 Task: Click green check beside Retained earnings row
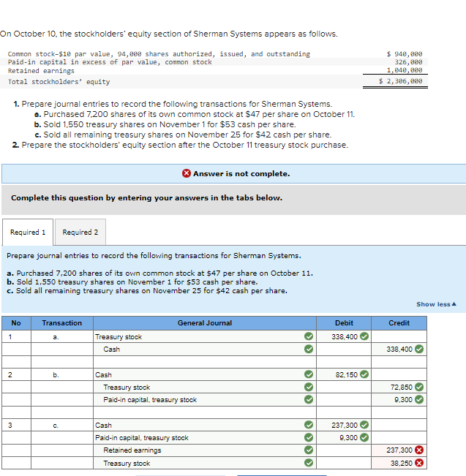[x=309, y=450]
